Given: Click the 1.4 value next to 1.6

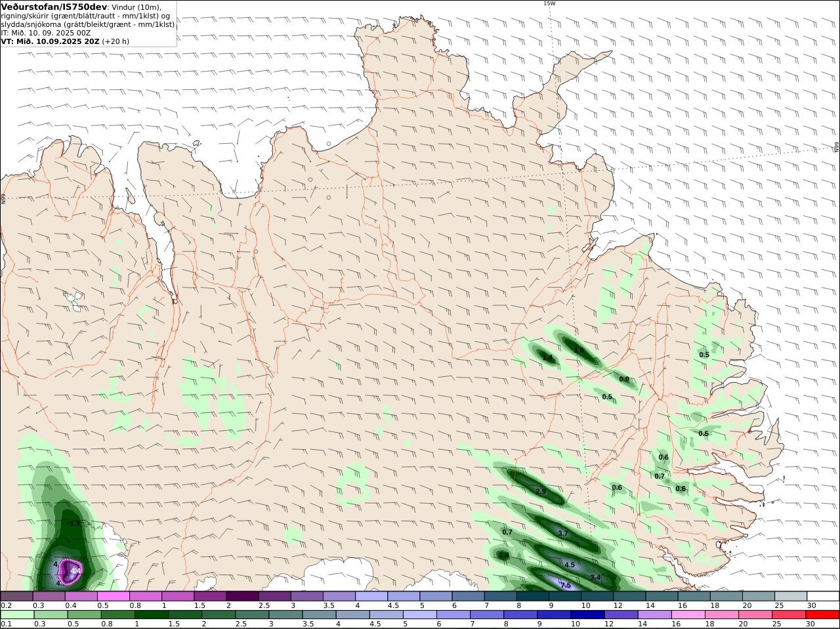Looking at the screenshot, I should 547,357.
